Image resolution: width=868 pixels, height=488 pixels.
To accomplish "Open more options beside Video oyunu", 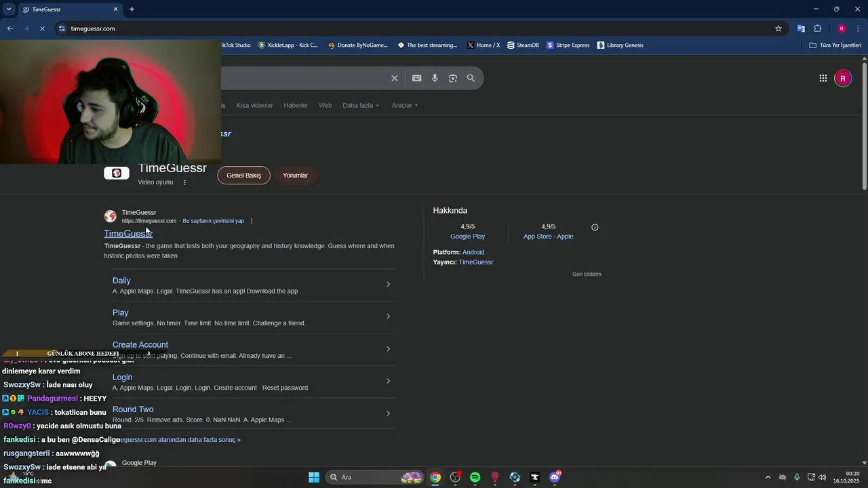I will click(x=184, y=182).
